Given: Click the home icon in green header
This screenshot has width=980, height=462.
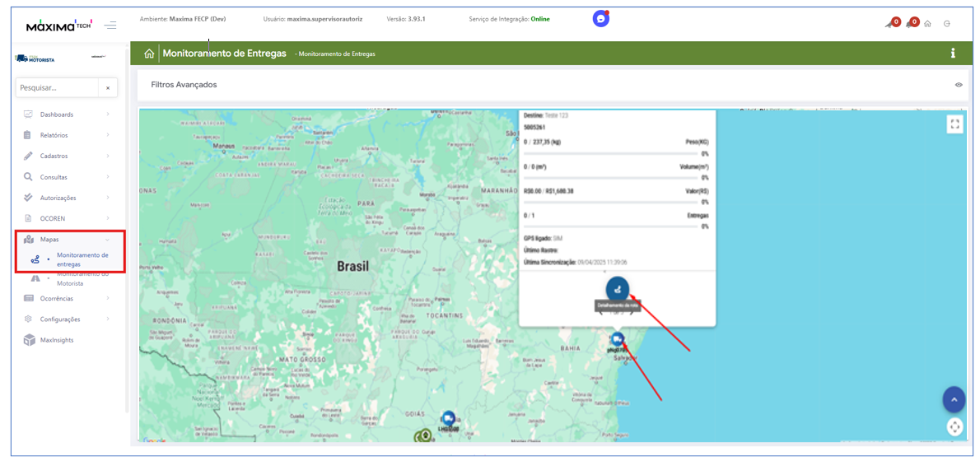Looking at the screenshot, I should (149, 54).
